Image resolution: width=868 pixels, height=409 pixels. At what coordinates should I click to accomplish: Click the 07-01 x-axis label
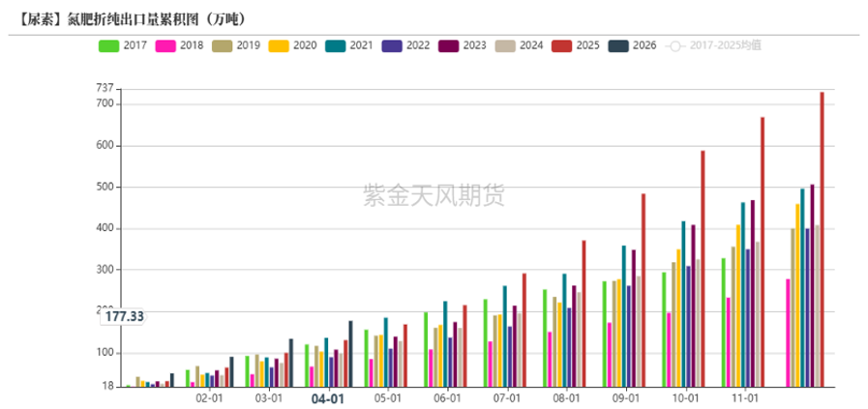[x=506, y=398]
